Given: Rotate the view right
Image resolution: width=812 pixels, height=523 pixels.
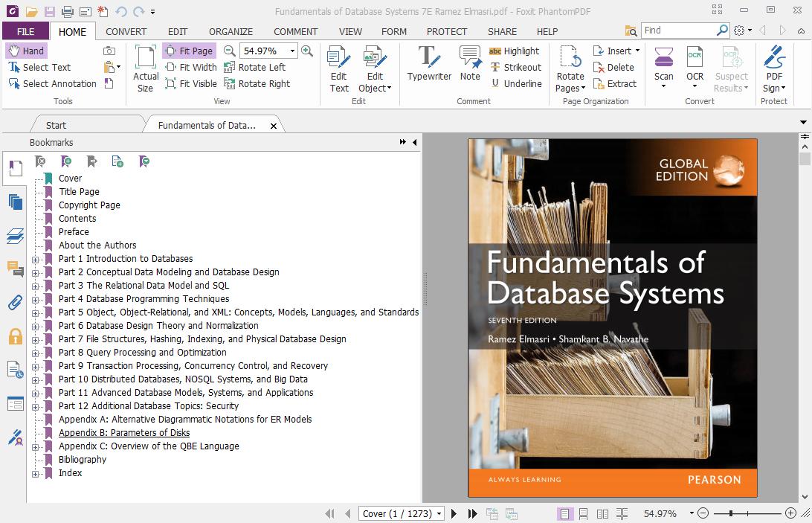Looking at the screenshot, I should (257, 83).
